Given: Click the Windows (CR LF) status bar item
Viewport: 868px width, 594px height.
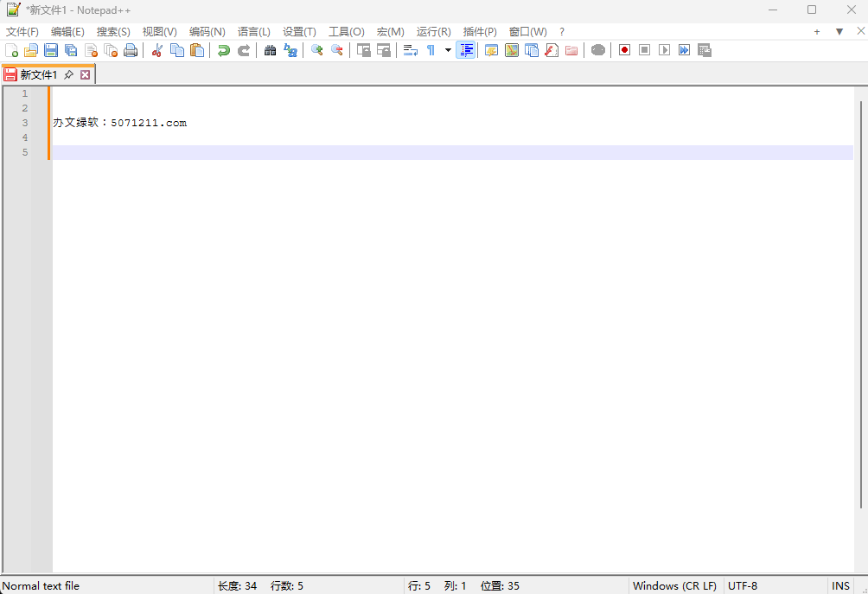Looking at the screenshot, I should click(674, 585).
